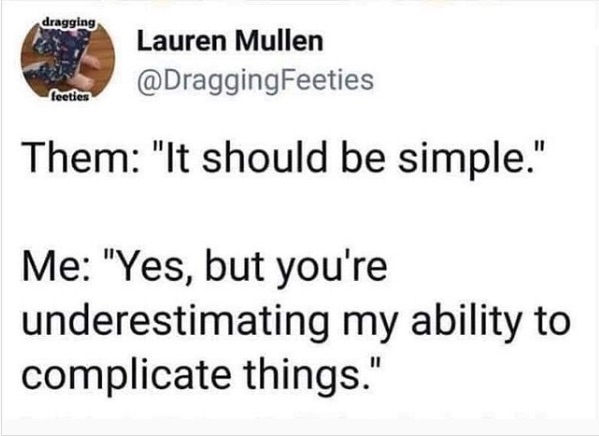Click the word 'Me:' in the tweet
The width and height of the screenshot is (599, 436).
57,267
